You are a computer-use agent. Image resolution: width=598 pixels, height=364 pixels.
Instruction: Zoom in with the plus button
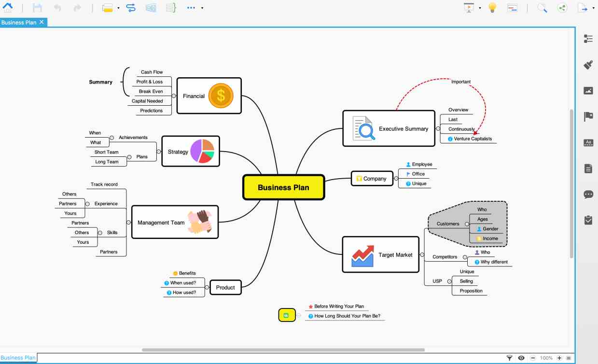[559, 358]
